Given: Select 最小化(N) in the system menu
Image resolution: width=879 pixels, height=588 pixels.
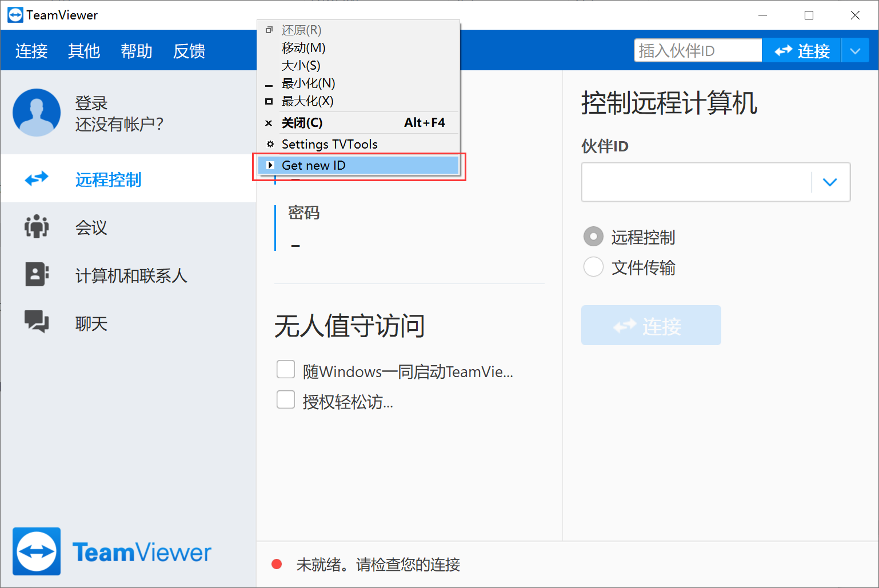Looking at the screenshot, I should pyautogui.click(x=358, y=83).
